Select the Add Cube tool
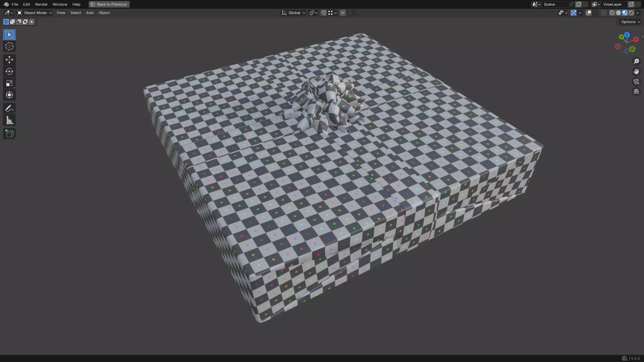 9,134
